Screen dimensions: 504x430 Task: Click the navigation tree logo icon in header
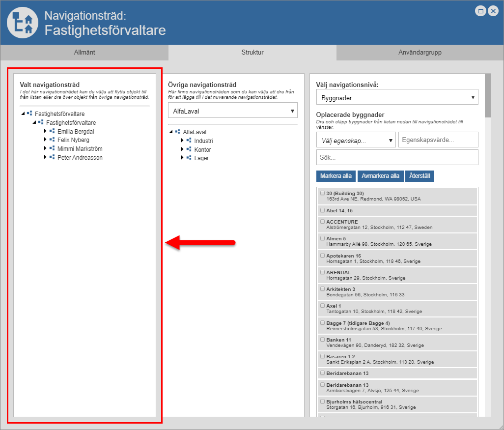[x=23, y=23]
